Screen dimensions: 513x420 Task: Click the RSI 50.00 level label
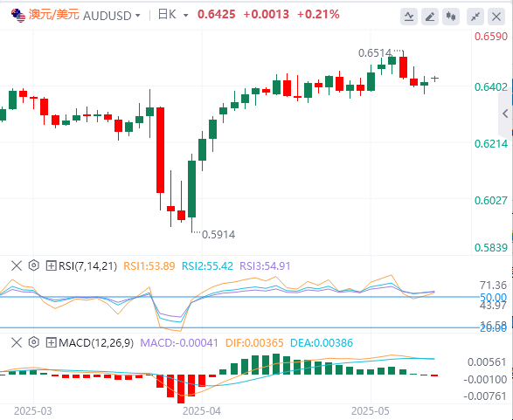494,298
